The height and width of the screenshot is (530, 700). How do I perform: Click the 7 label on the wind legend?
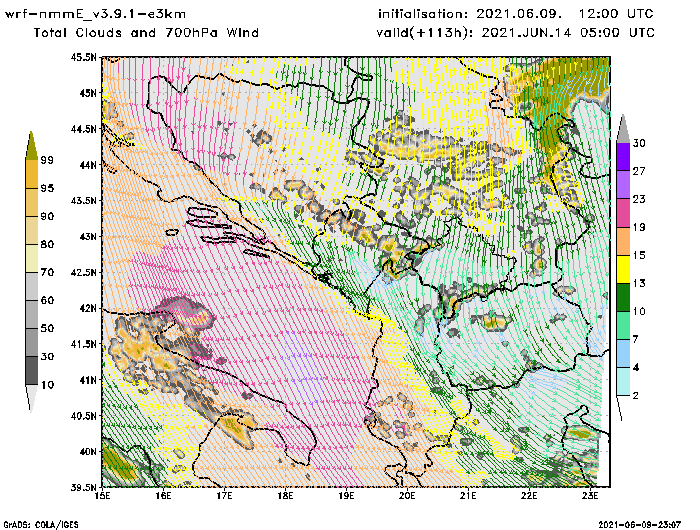click(x=636, y=340)
